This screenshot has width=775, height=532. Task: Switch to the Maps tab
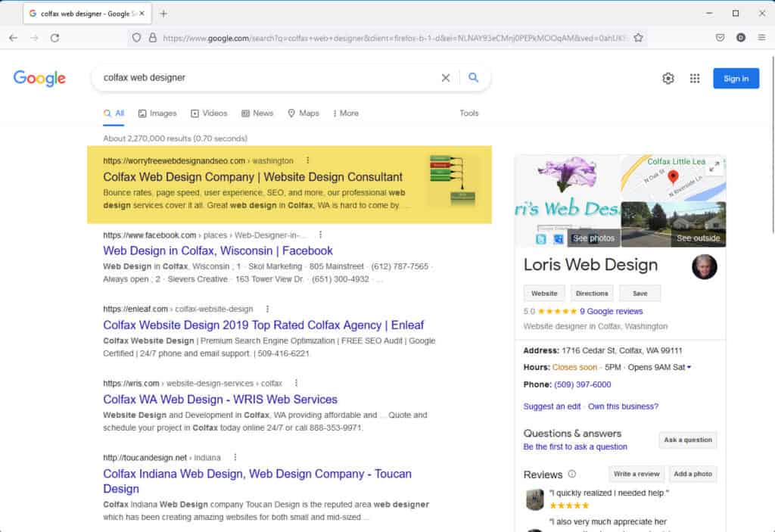coord(303,114)
